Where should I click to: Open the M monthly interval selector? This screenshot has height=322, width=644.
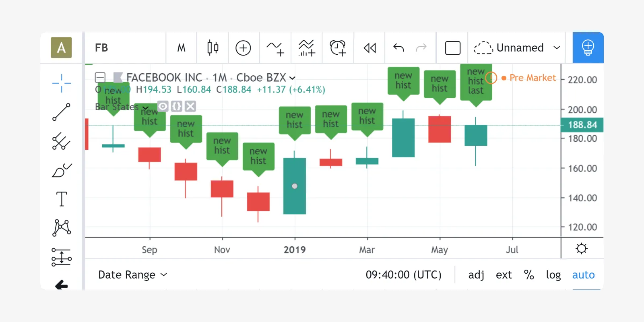tap(182, 48)
